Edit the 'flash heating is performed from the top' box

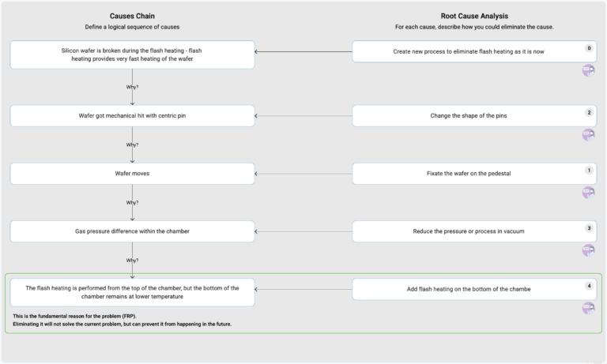(x=132, y=292)
